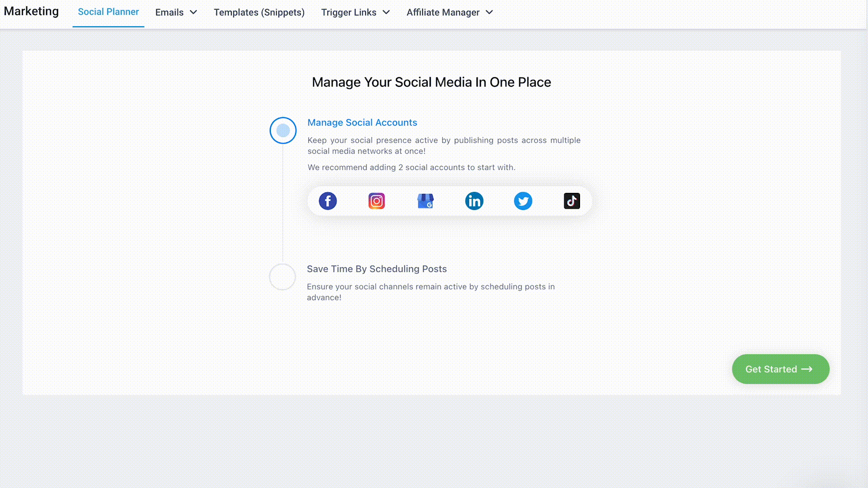Switch to the Social Planner tab

pos(108,12)
